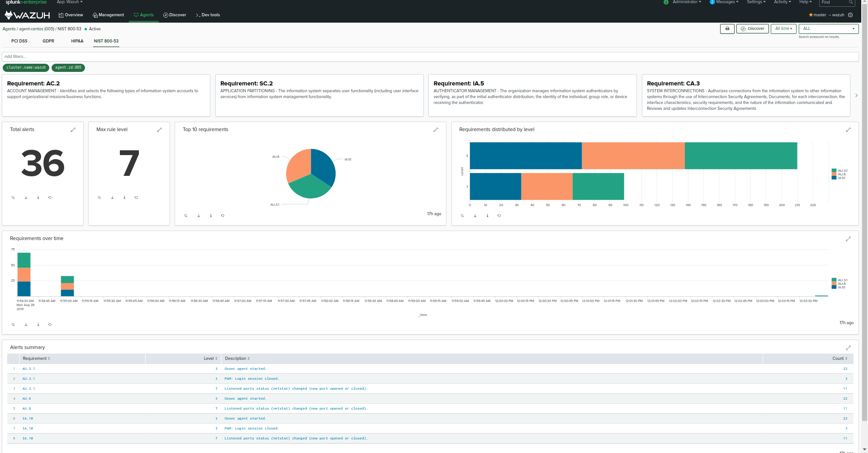Image resolution: width=868 pixels, height=453 pixels.
Task: Open the Management section in Wazuh navigation
Action: pyautogui.click(x=108, y=14)
